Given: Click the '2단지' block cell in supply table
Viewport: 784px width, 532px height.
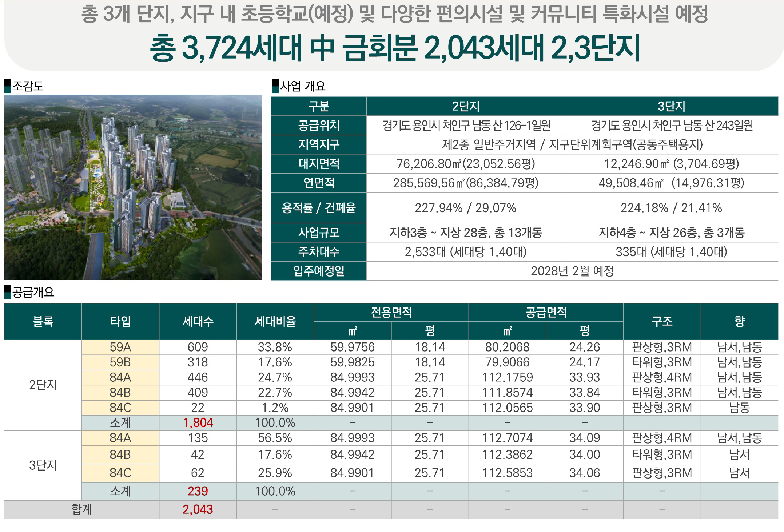Looking at the screenshot, I should [43, 385].
